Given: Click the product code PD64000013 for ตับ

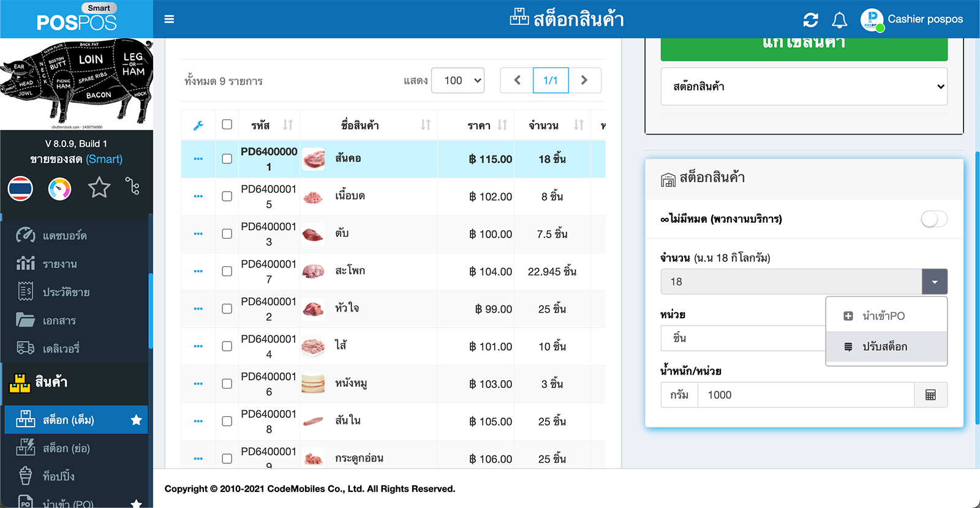Looking at the screenshot, I should [x=268, y=234].
